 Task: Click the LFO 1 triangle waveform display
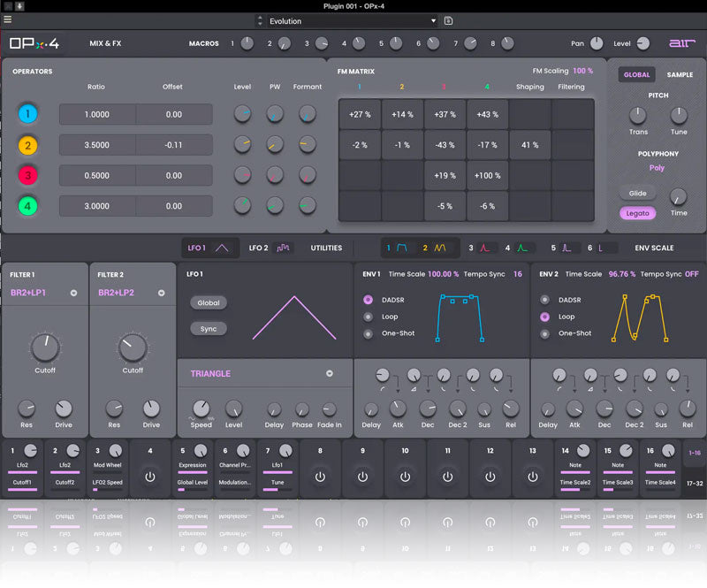pos(294,317)
